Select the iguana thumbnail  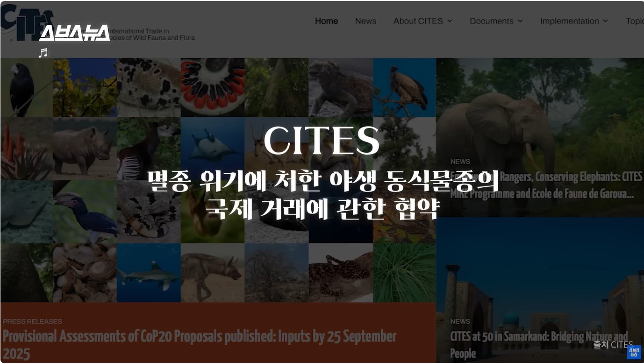click(340, 87)
